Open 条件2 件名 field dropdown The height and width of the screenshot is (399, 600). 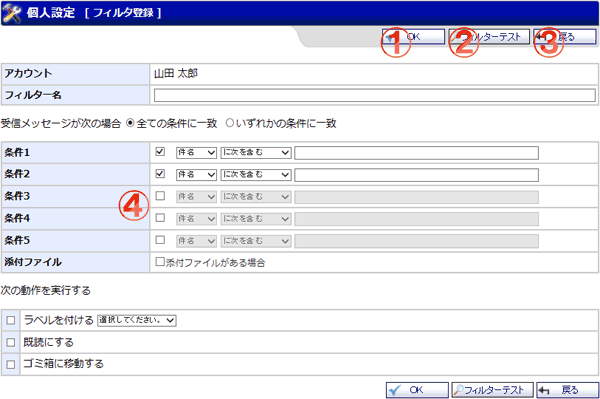[x=196, y=175]
